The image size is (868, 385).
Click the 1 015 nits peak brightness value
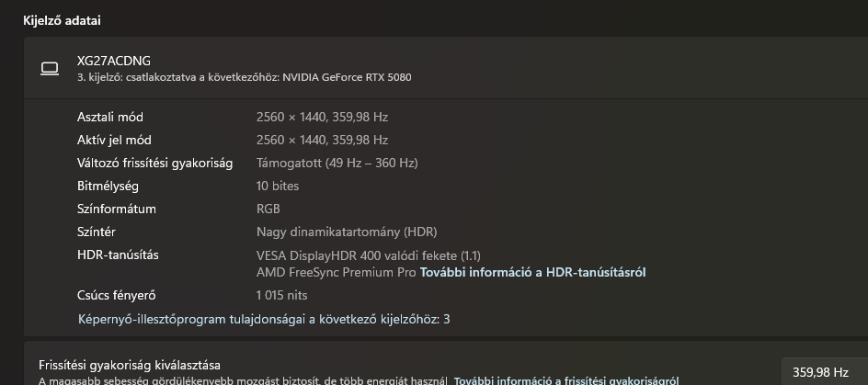click(281, 295)
